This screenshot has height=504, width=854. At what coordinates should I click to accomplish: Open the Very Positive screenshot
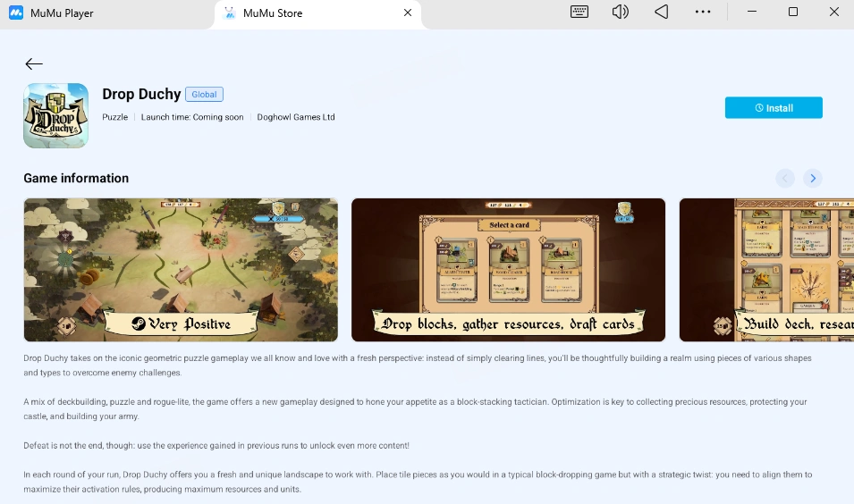coord(181,270)
